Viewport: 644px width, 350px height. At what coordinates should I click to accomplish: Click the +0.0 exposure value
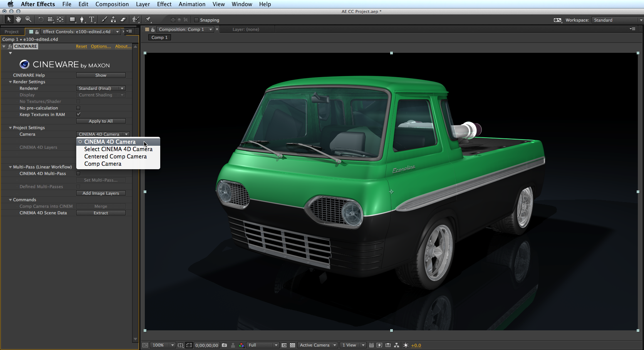pyautogui.click(x=416, y=345)
